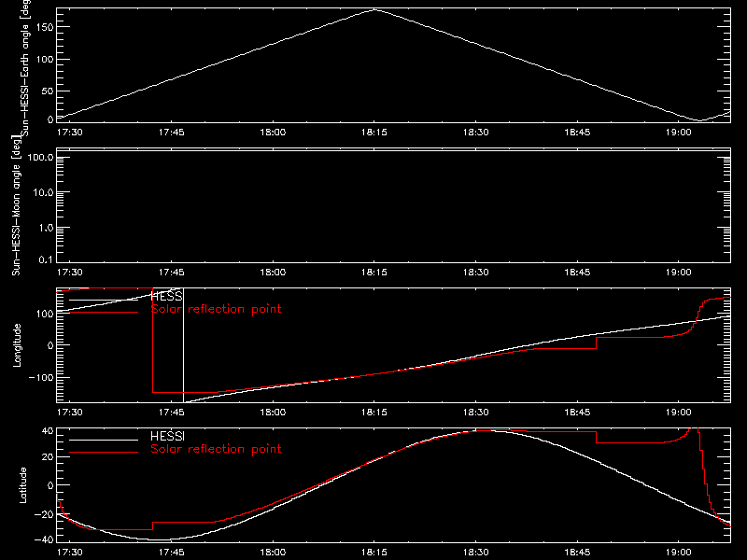Click the 1.0 tick label in Moon plot

pyautogui.click(x=46, y=228)
